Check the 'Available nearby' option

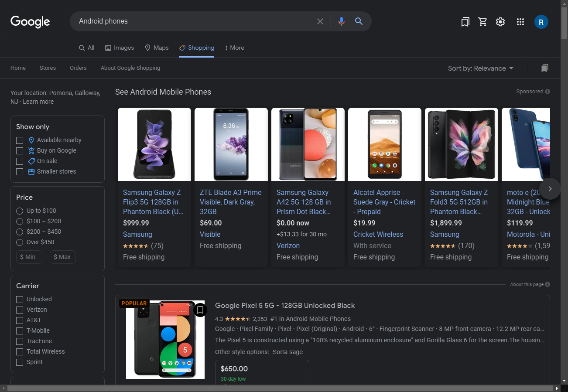20,140
